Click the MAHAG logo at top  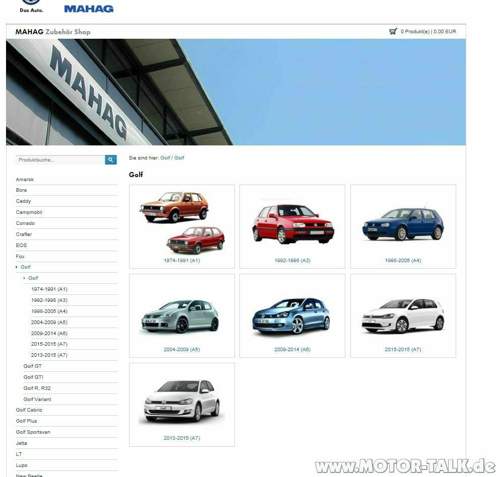[89, 9]
